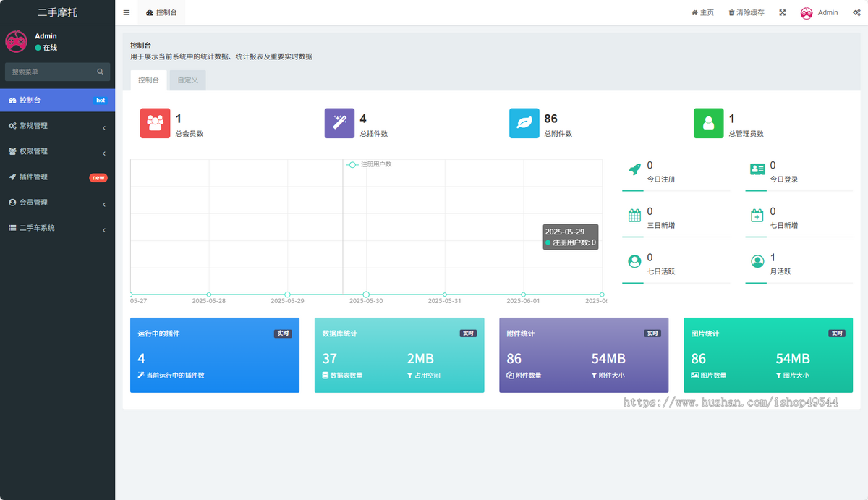Toggle the 注册用户数 chart legend

point(369,165)
